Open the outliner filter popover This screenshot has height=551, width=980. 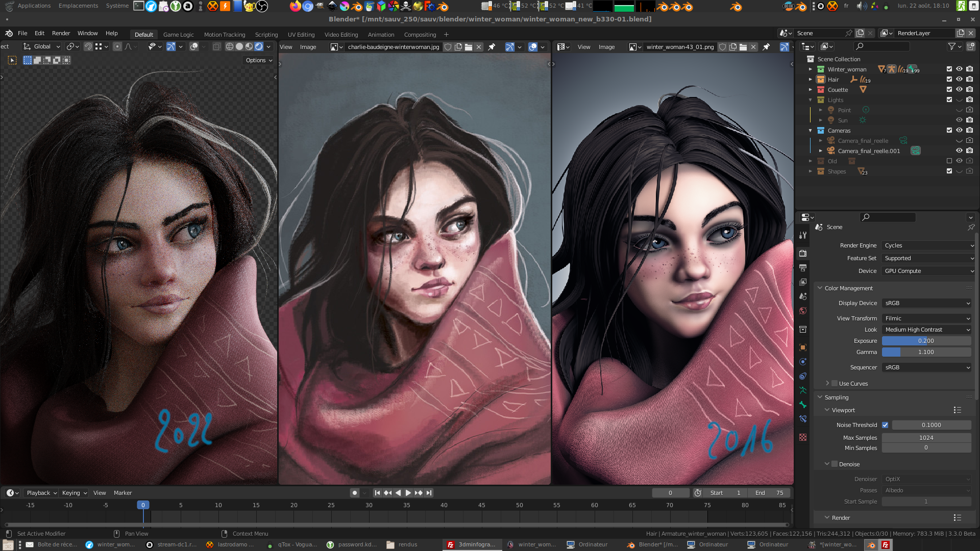(x=954, y=46)
